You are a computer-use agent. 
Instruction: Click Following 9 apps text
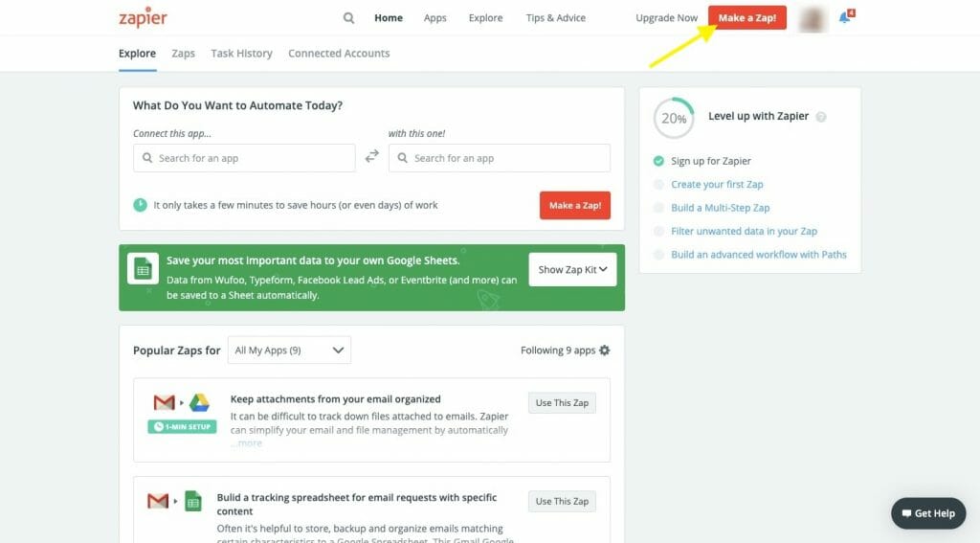558,351
